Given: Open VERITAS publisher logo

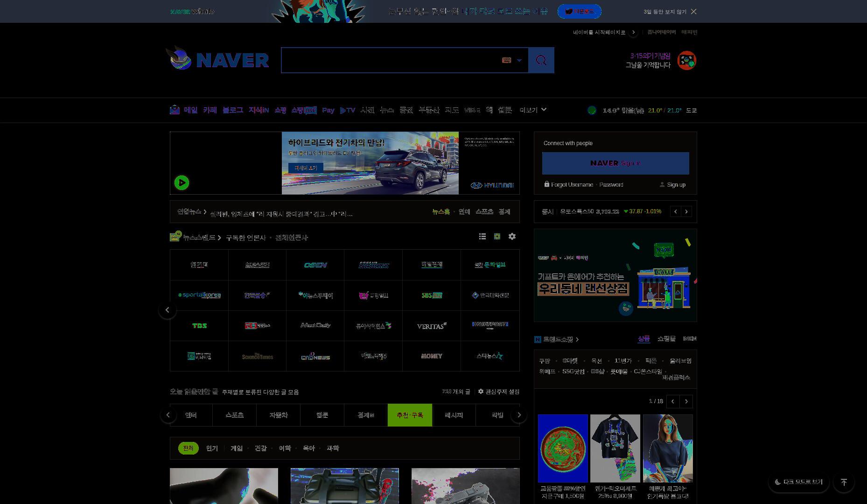Looking at the screenshot, I should coord(432,326).
